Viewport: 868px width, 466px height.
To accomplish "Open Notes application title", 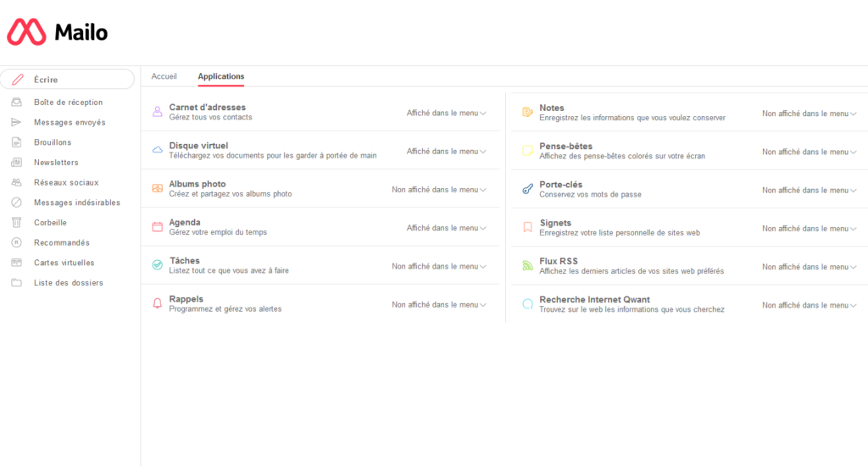I will pyautogui.click(x=551, y=108).
